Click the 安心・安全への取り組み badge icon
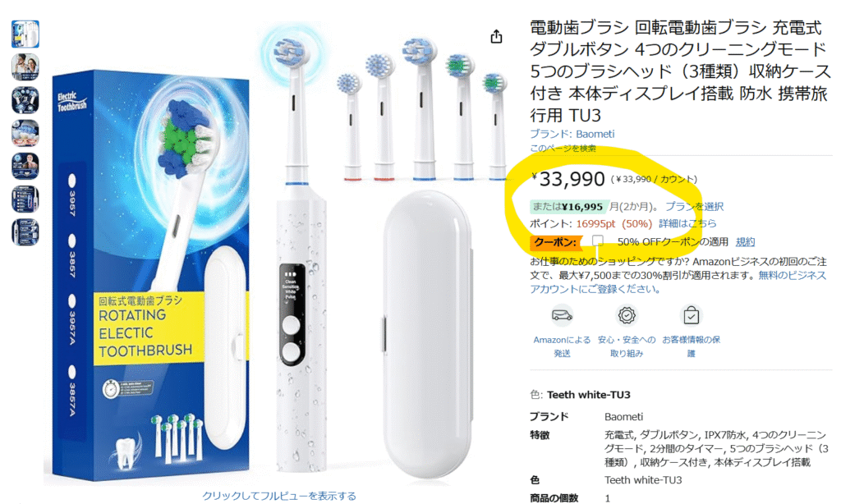This screenshot has height=504, width=841. [627, 315]
